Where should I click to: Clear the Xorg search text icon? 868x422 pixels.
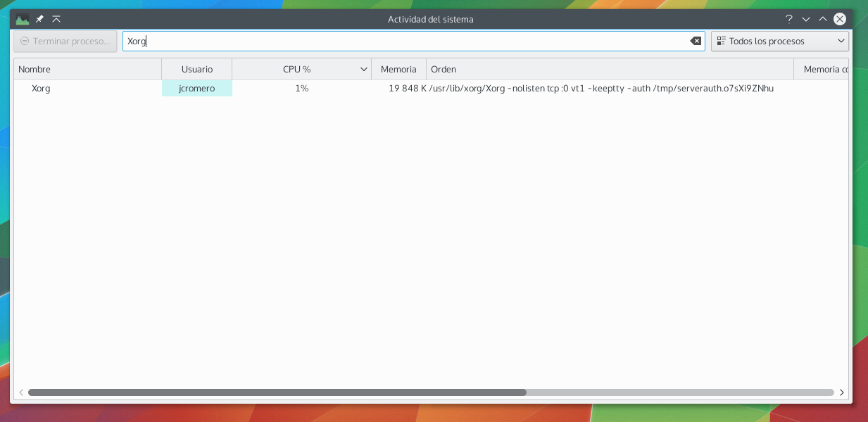[x=696, y=41]
